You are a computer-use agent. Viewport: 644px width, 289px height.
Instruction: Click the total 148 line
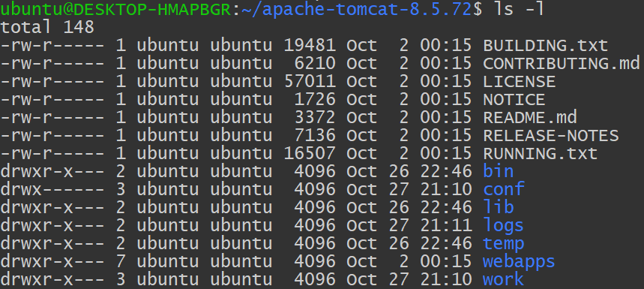point(47,27)
